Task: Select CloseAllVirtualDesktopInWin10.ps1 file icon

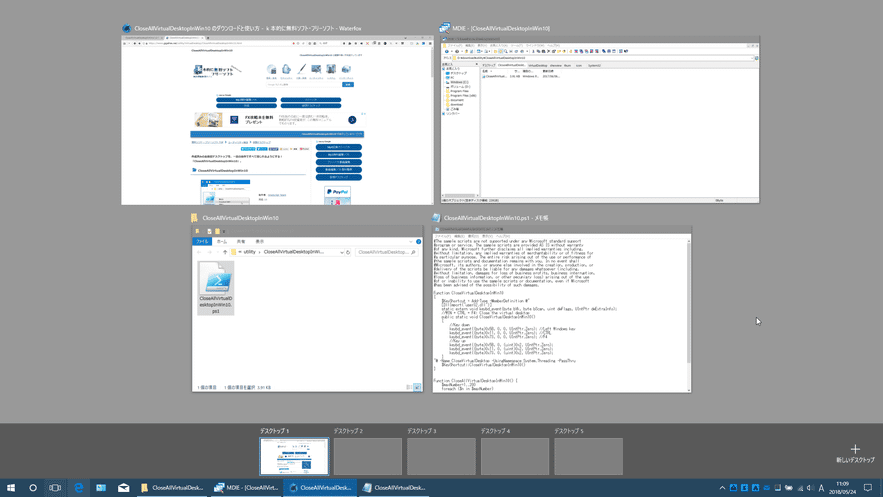Action: (x=216, y=288)
